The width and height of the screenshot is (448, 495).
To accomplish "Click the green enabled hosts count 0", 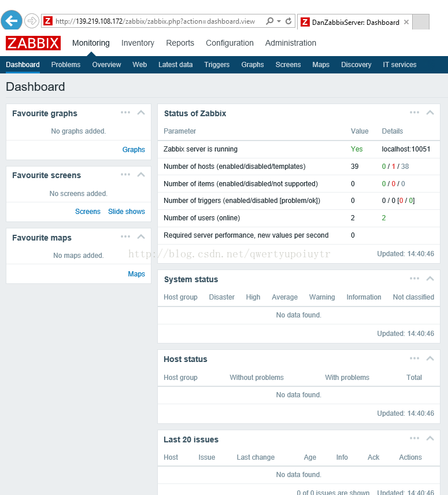I will pos(384,167).
